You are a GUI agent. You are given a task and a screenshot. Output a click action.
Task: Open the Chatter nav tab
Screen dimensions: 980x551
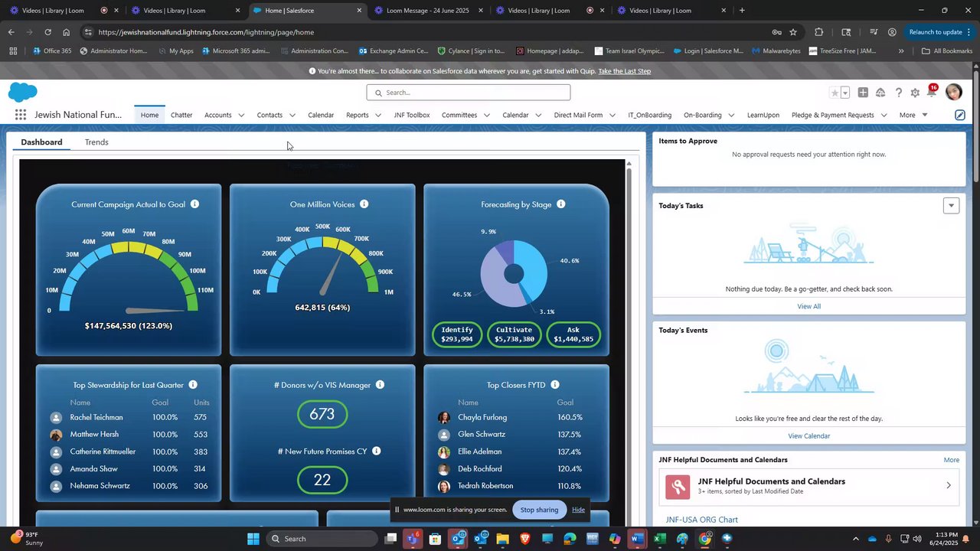click(x=181, y=115)
